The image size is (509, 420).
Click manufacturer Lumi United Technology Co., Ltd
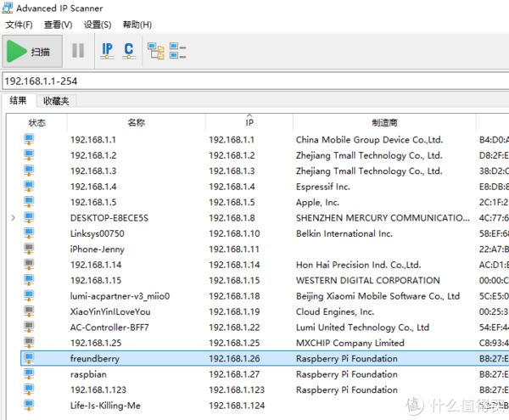tap(362, 328)
